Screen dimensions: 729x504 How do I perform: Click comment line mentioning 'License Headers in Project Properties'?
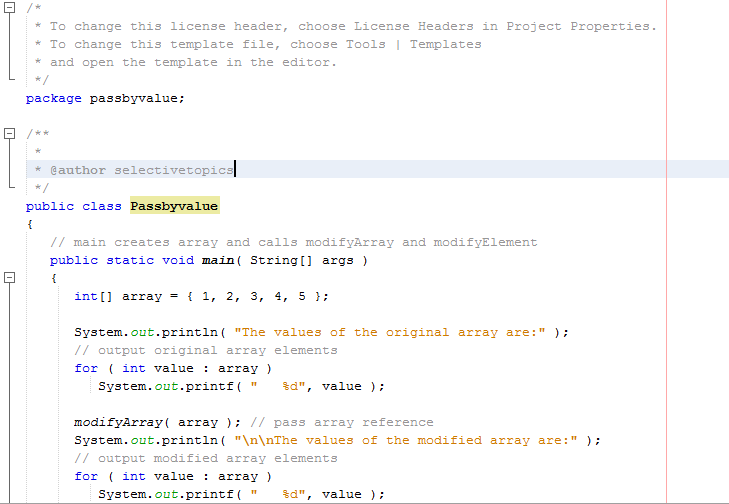[346, 26]
